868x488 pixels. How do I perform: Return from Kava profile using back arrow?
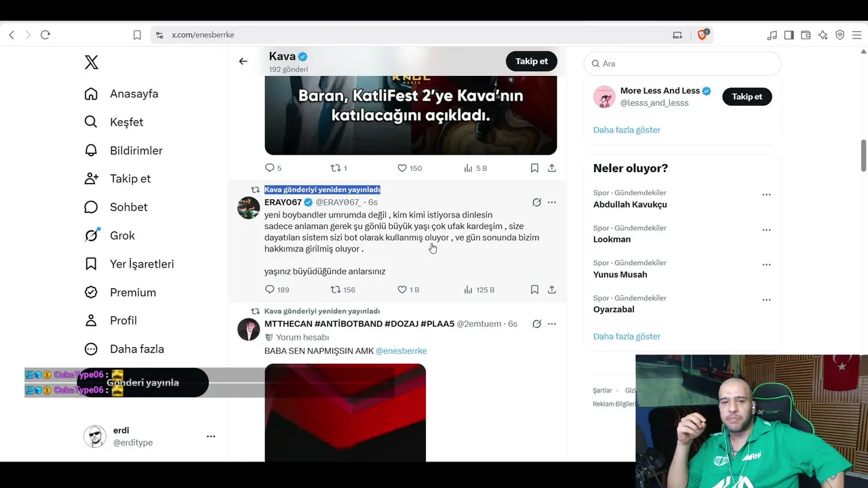coord(243,61)
